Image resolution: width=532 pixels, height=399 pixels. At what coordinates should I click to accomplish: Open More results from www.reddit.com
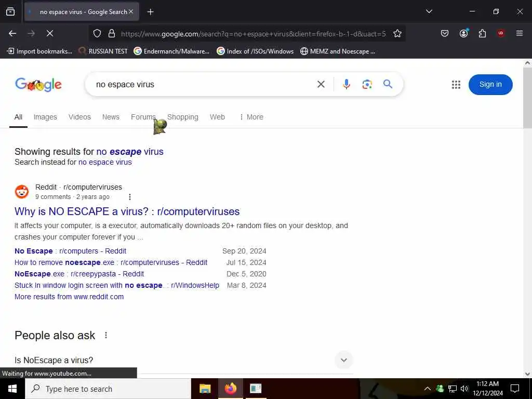click(x=69, y=297)
